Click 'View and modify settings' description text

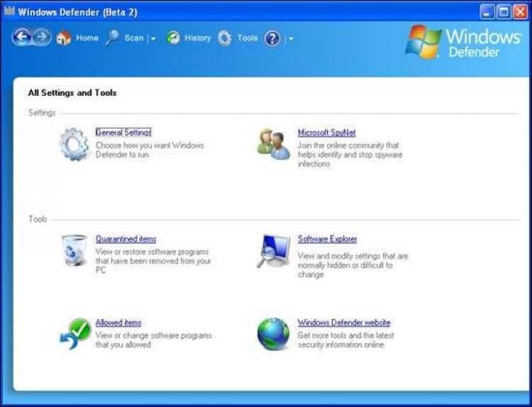[353, 265]
